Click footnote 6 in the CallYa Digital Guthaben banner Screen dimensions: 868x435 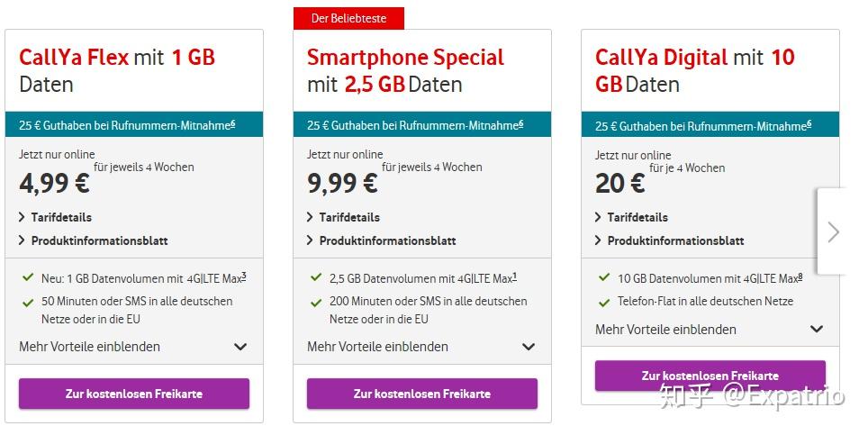pos(809,124)
